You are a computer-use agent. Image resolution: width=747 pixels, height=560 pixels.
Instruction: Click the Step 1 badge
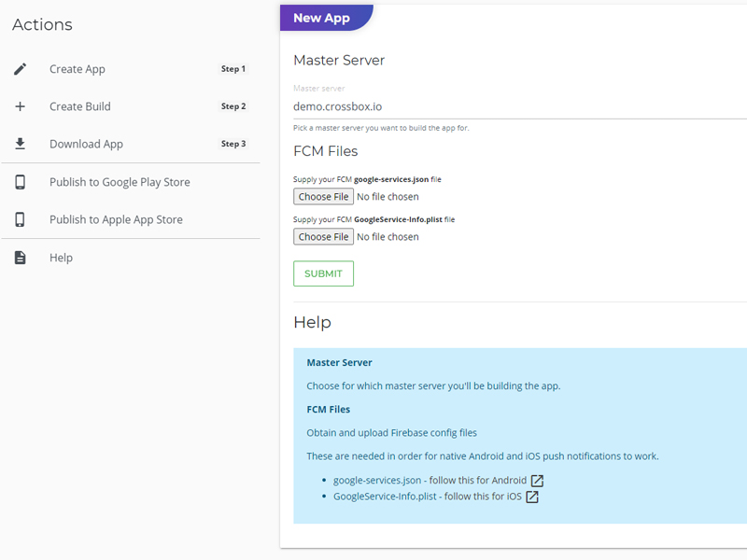233,69
